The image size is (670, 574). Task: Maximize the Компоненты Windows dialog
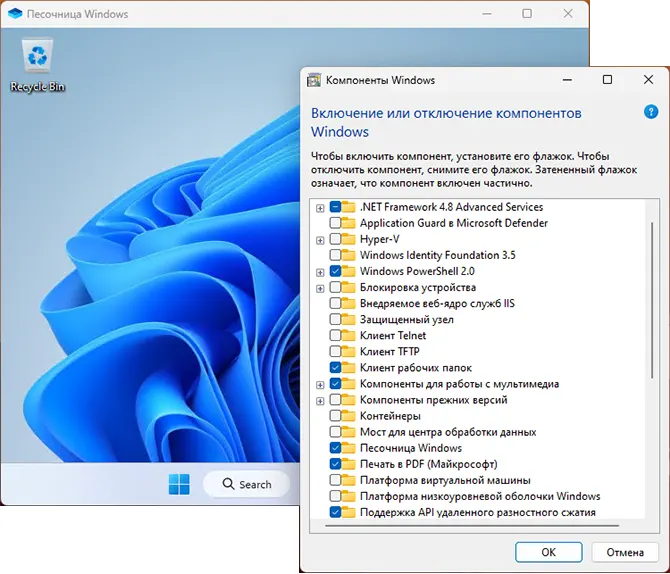607,80
